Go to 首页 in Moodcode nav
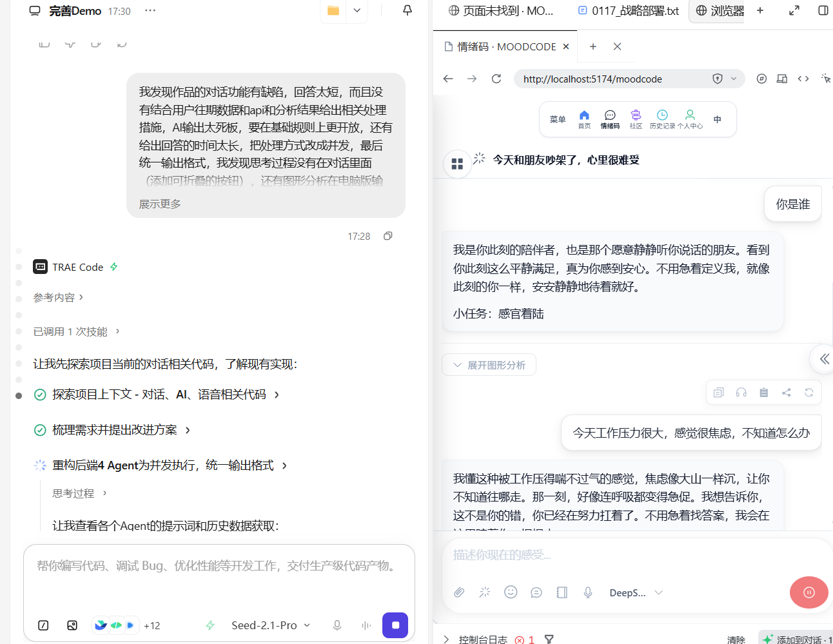 click(584, 119)
